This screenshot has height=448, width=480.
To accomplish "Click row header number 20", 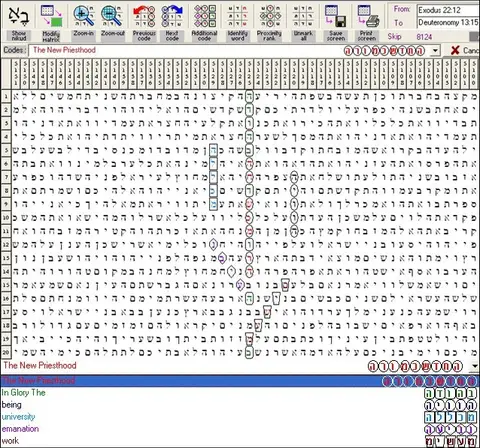I will (x=6, y=352).
